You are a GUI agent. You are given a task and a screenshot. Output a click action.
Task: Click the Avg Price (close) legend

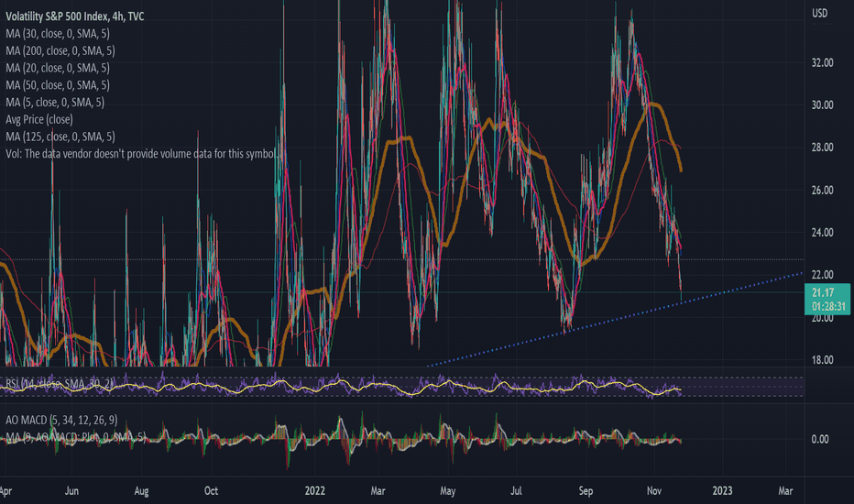(x=39, y=119)
